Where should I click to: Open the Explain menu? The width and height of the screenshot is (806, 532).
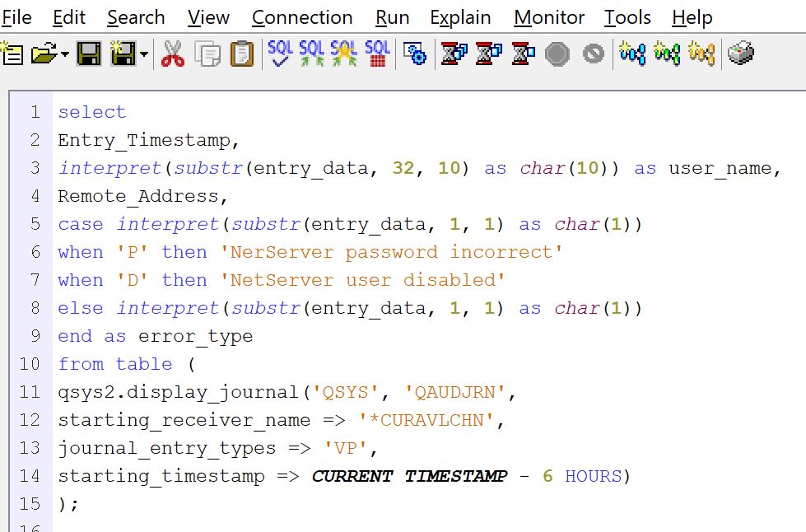pos(460,17)
